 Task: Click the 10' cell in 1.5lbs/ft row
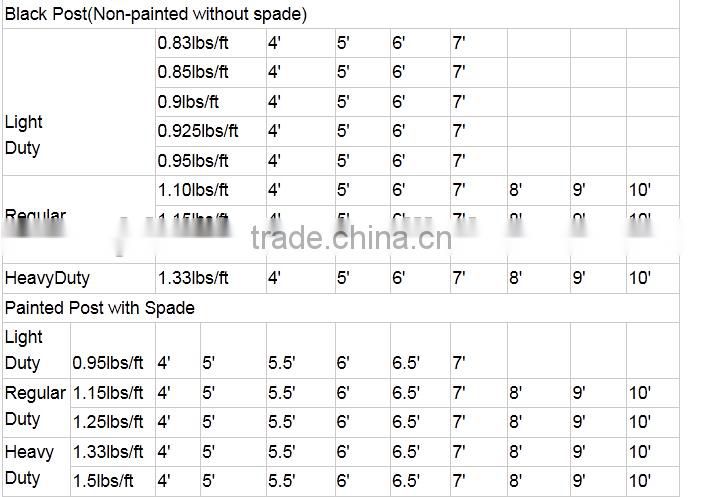click(x=639, y=481)
